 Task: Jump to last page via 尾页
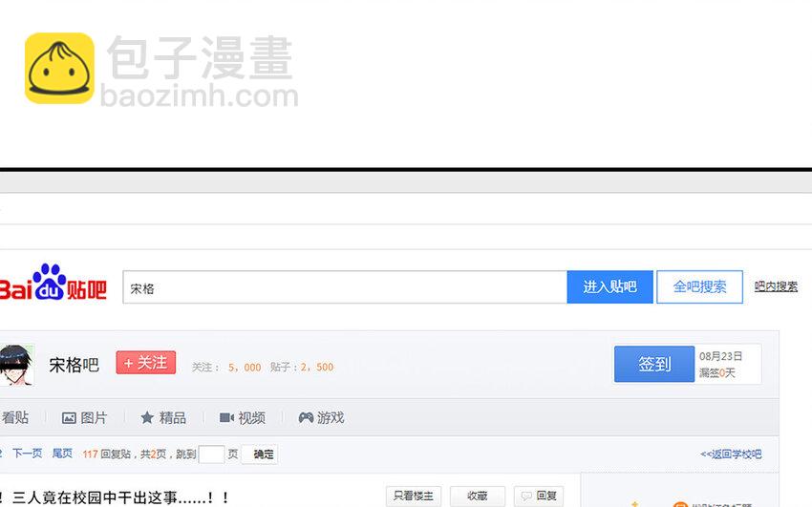(62, 454)
